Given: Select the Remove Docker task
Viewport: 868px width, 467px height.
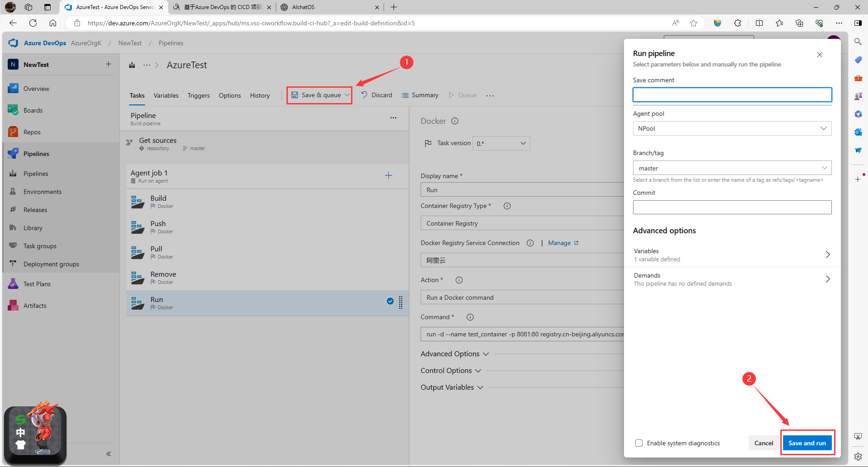Looking at the screenshot, I should click(x=267, y=278).
